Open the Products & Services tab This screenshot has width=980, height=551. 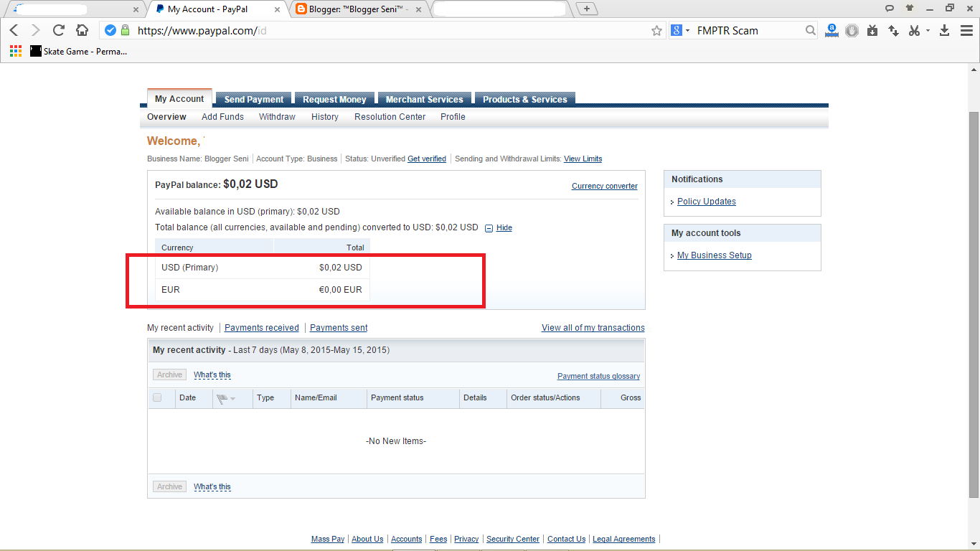(525, 100)
